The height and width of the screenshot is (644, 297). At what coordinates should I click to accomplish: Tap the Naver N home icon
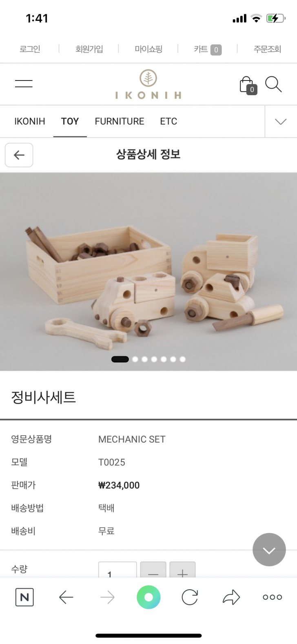pos(24,597)
